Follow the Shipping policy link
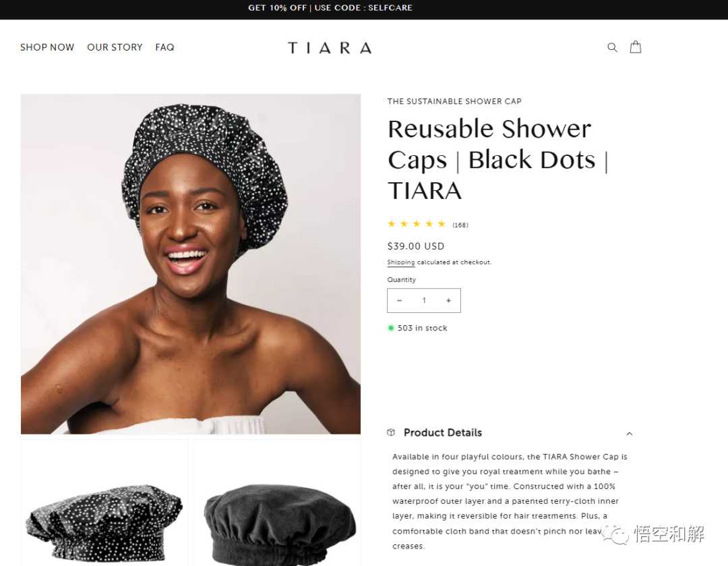 (x=401, y=262)
